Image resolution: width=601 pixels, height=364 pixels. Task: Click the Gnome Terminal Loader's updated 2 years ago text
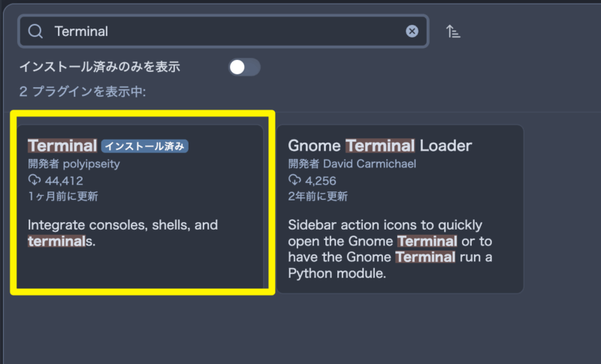coord(318,197)
